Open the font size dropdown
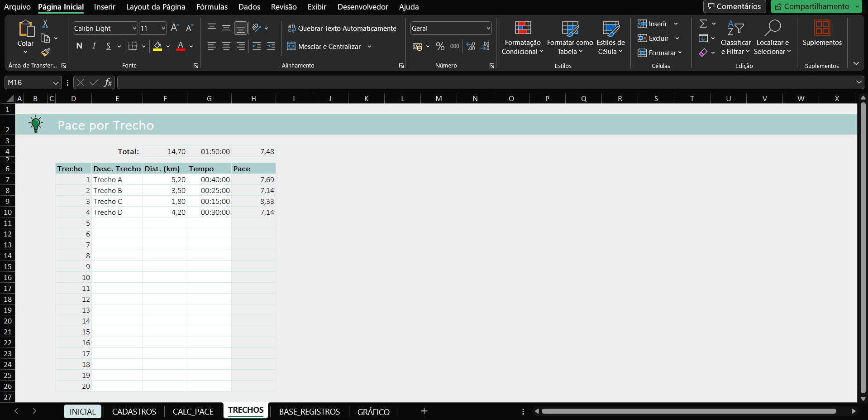Viewport: 868px width, 420px height. tap(163, 28)
